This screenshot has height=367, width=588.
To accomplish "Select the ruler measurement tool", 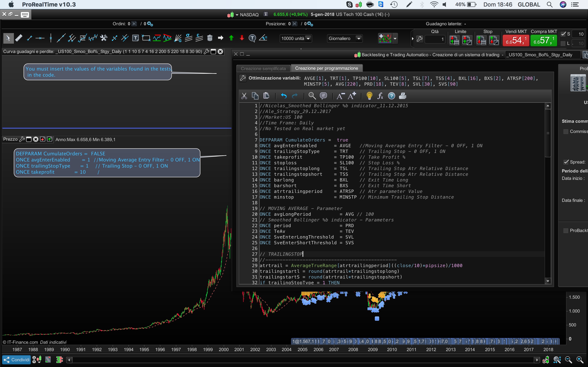I will (19, 38).
